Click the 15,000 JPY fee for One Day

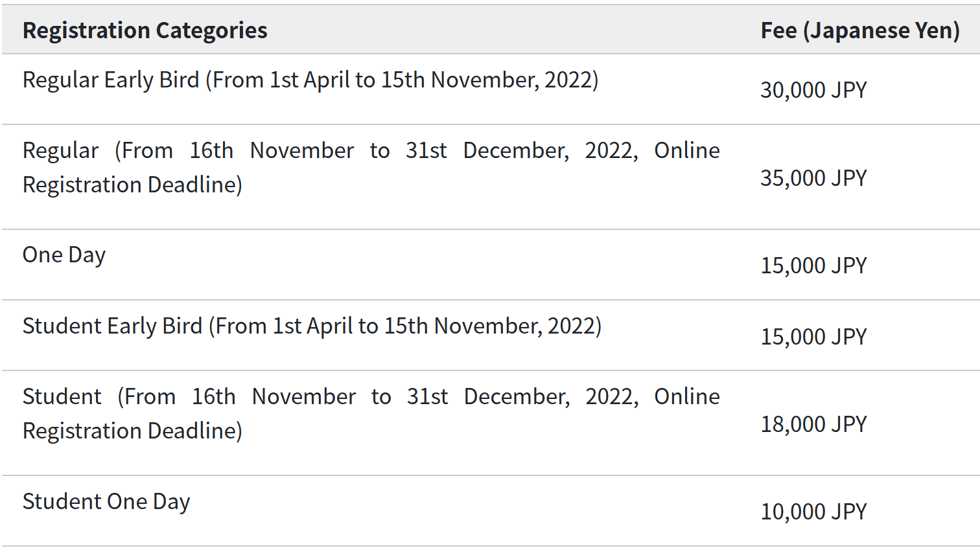coord(813,266)
